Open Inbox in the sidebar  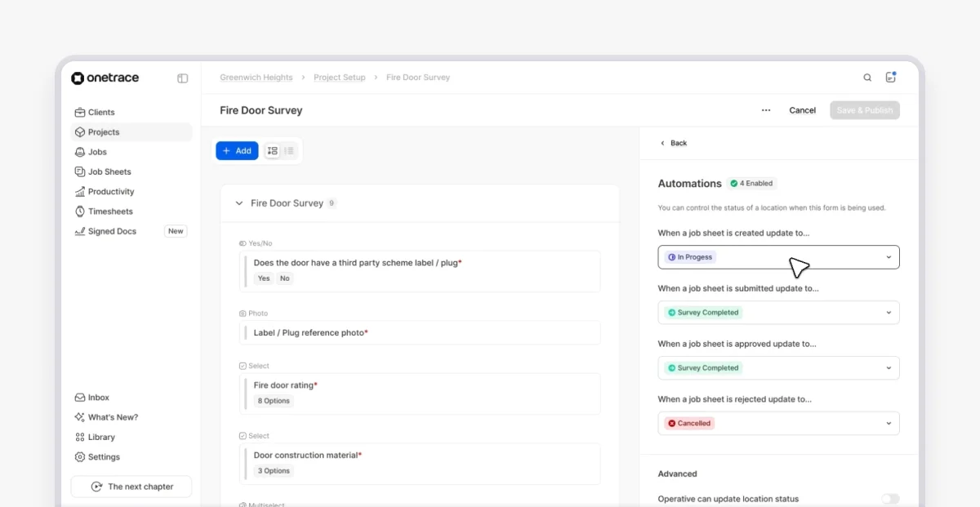[131, 398]
